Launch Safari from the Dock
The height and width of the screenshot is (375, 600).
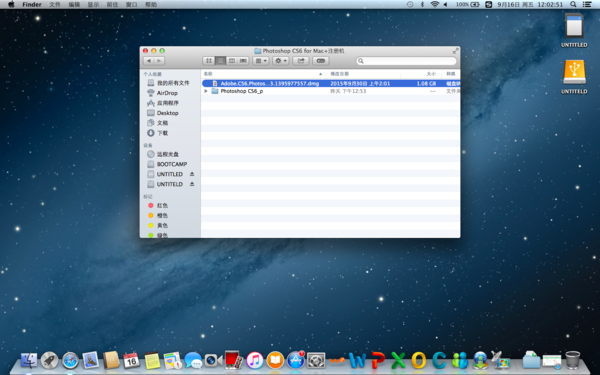tap(70, 360)
